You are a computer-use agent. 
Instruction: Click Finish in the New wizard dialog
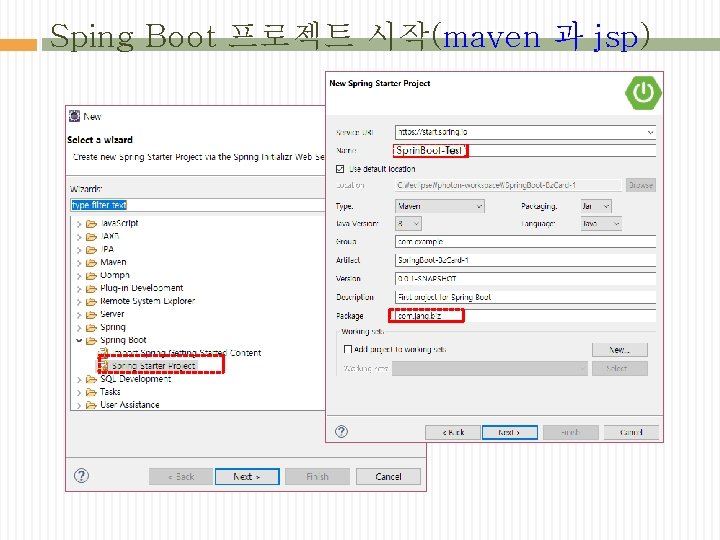(317, 477)
